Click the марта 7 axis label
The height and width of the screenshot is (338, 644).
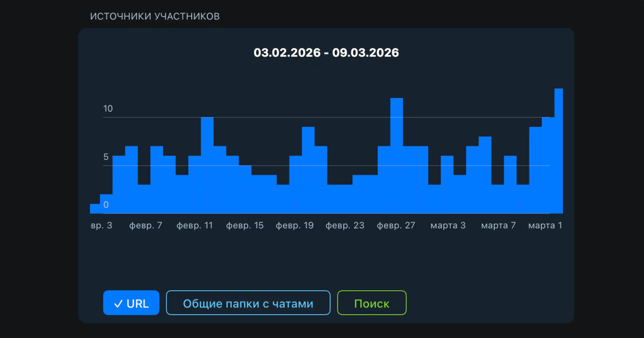[x=498, y=225]
